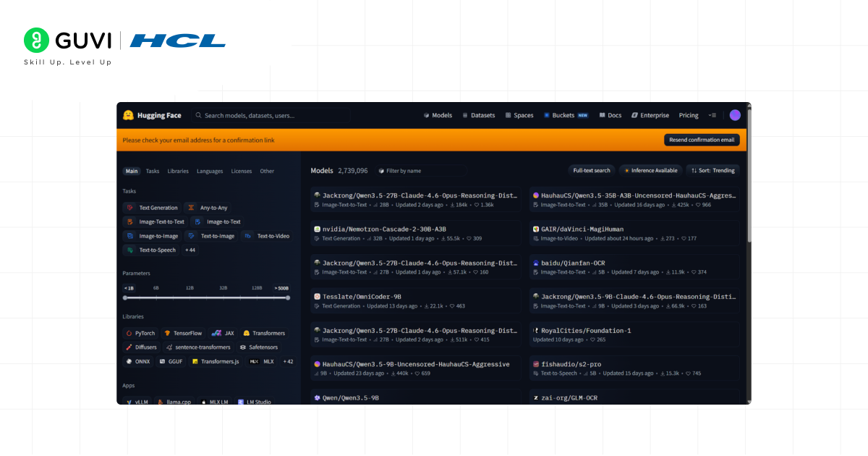
Task: Toggle the Text-to-Video task filter
Action: click(268, 236)
